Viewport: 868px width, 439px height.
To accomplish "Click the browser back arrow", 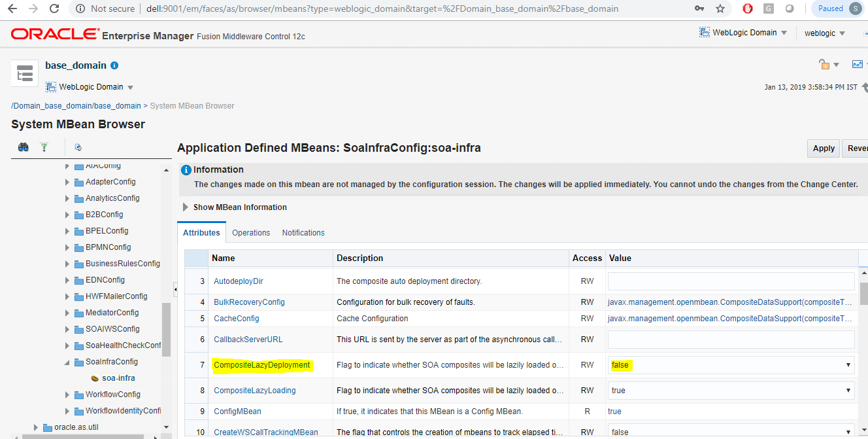I will click(12, 9).
